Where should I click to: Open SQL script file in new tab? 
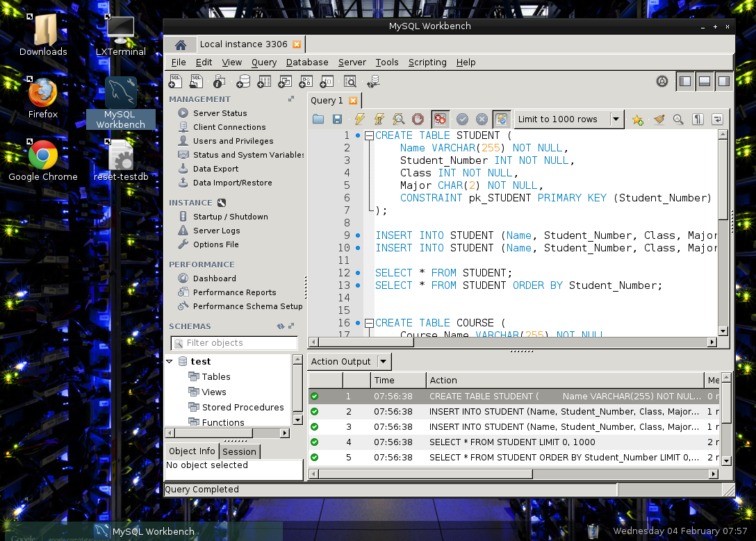tap(196, 81)
